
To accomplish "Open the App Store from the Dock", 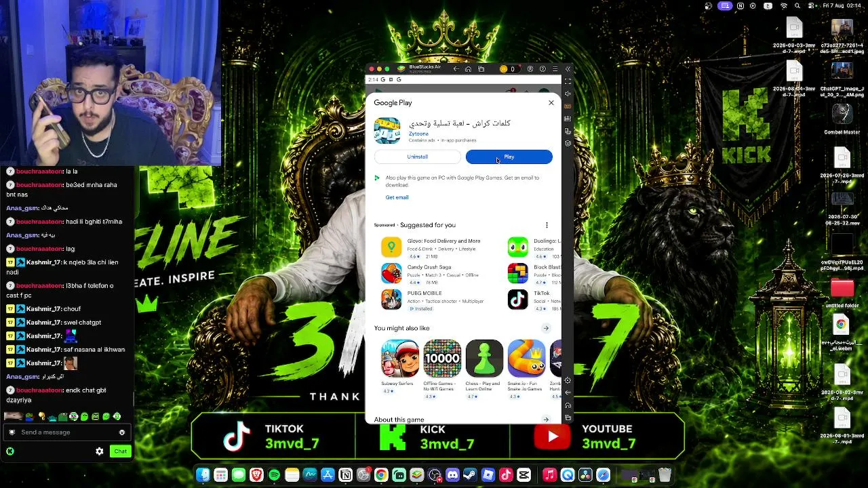I will (x=328, y=475).
